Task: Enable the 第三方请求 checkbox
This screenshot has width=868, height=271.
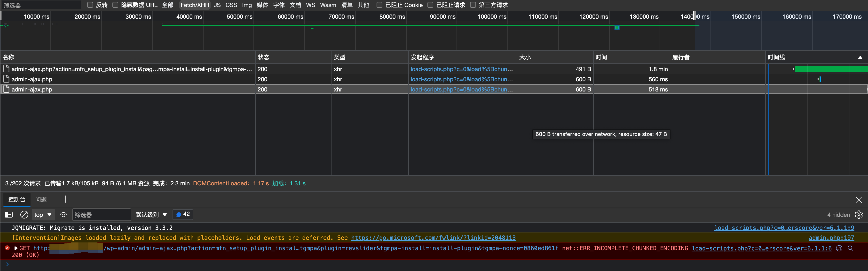Action: pyautogui.click(x=473, y=5)
